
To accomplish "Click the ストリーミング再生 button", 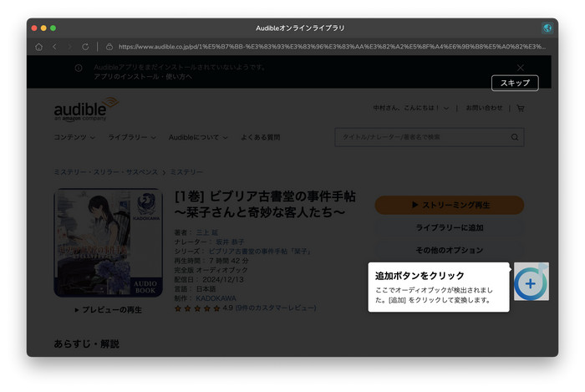I will pos(450,205).
